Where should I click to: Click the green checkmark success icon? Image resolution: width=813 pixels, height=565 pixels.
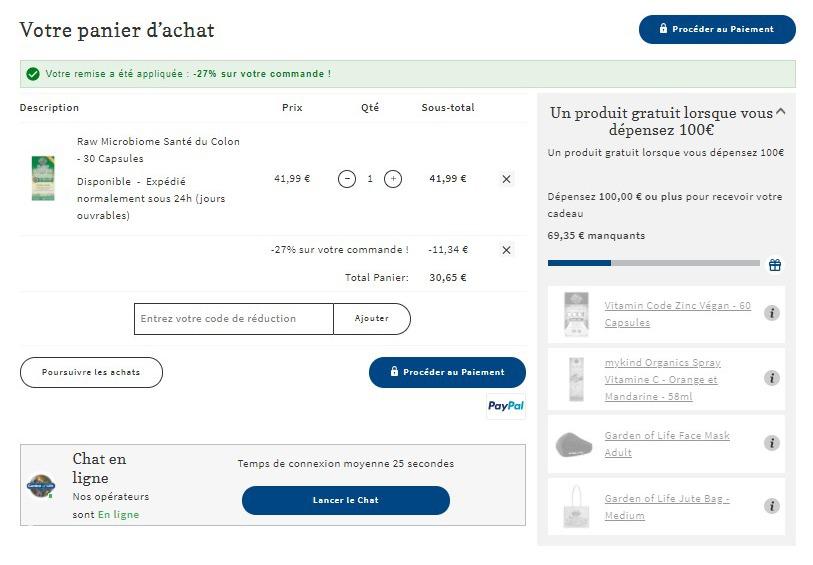point(33,74)
